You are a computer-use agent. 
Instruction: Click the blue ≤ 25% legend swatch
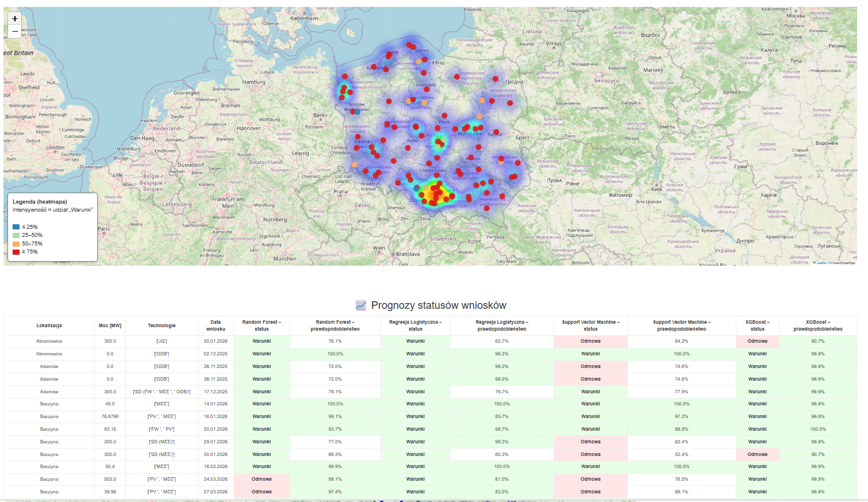pyautogui.click(x=16, y=227)
